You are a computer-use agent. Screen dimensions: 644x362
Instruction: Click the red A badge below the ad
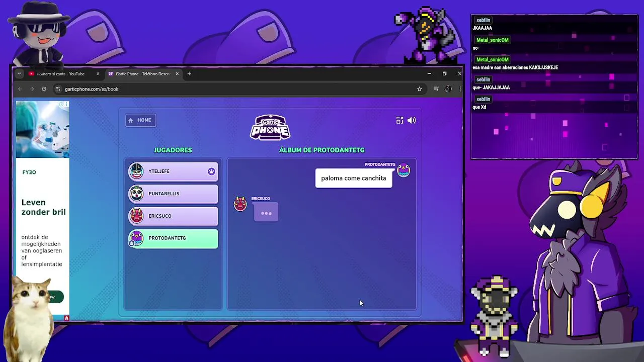(x=66, y=318)
